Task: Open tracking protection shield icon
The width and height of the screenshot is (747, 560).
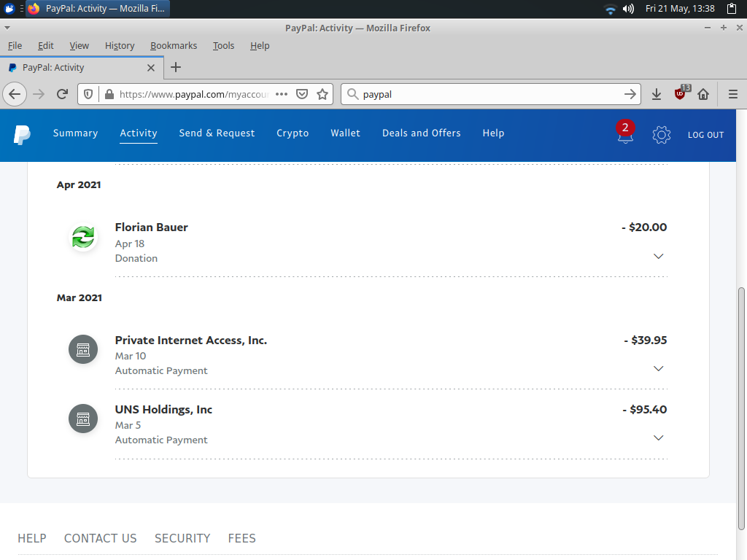Action: pos(88,94)
